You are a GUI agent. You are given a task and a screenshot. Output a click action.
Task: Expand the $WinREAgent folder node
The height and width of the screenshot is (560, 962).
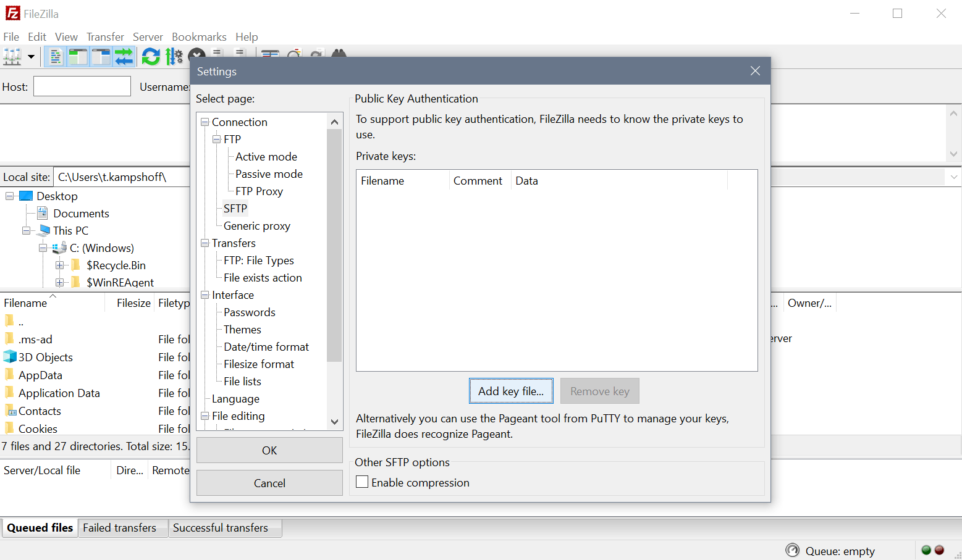pos(60,282)
